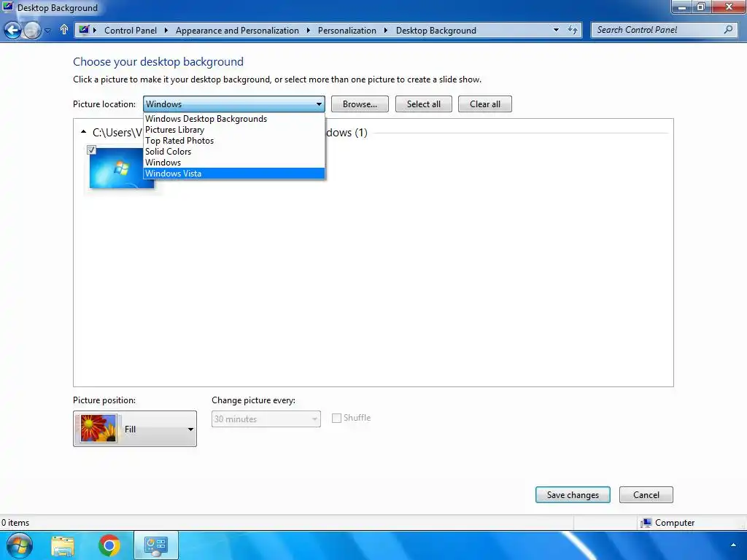The height and width of the screenshot is (560, 747).
Task: Navigate to Control Panel breadcrumb
Action: pos(130,31)
